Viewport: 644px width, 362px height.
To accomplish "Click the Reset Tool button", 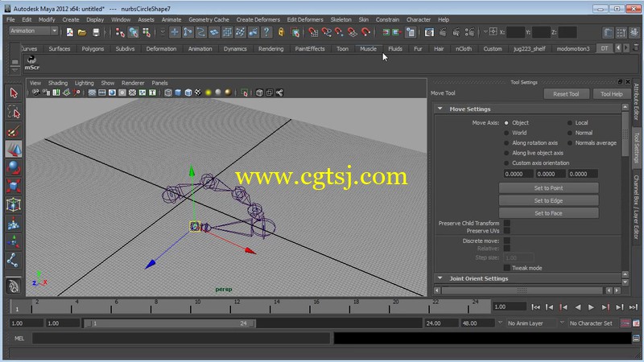I will click(x=566, y=94).
